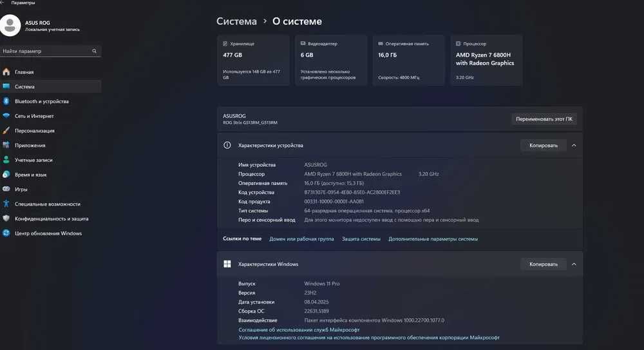Open the 477 GB storage card
This screenshot has height=350, width=644.
253,61
